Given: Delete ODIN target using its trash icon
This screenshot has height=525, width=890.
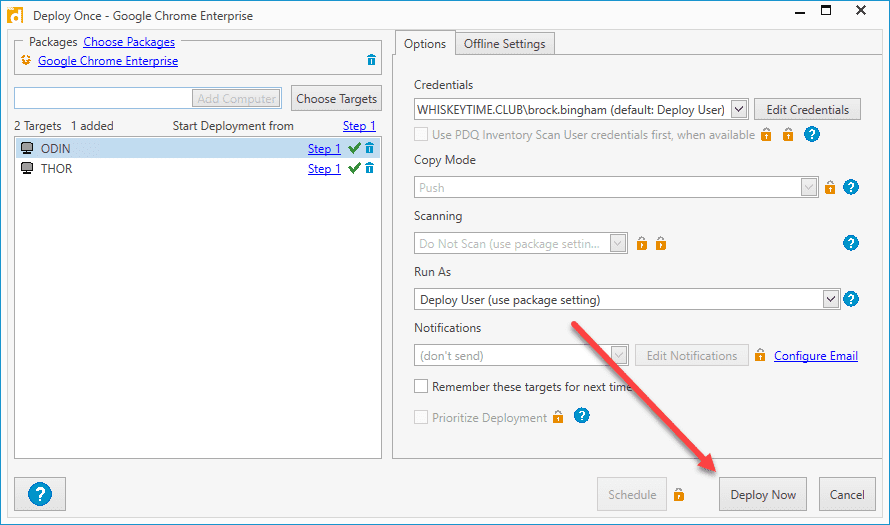Looking at the screenshot, I should (370, 148).
